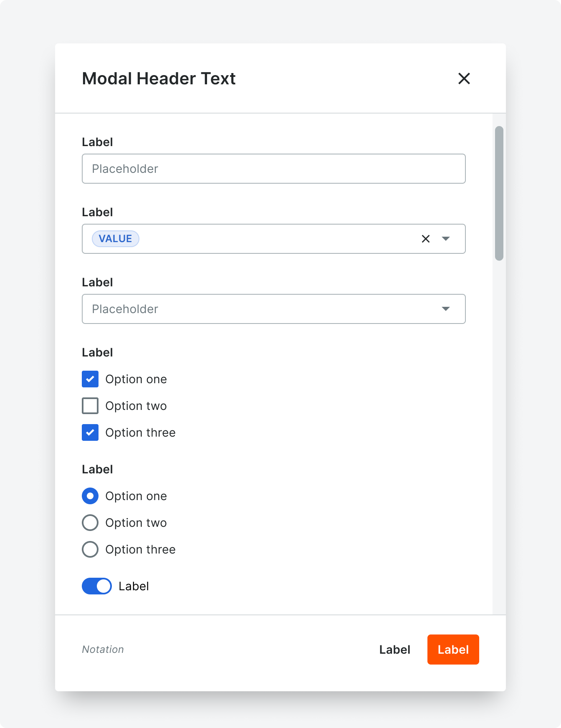
Task: Click the Option two radio label text
Action: pyautogui.click(x=136, y=523)
